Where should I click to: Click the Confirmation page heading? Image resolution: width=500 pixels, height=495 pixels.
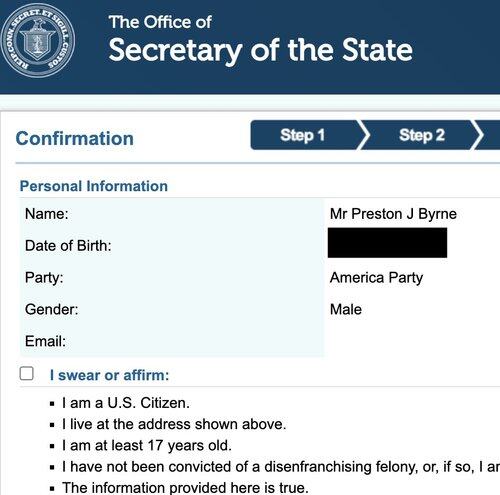point(75,138)
